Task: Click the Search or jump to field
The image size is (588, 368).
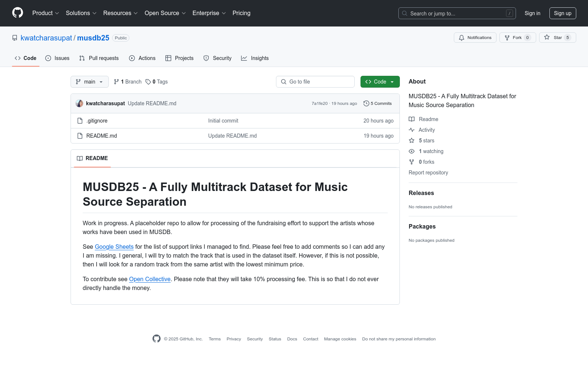Action: point(457,13)
